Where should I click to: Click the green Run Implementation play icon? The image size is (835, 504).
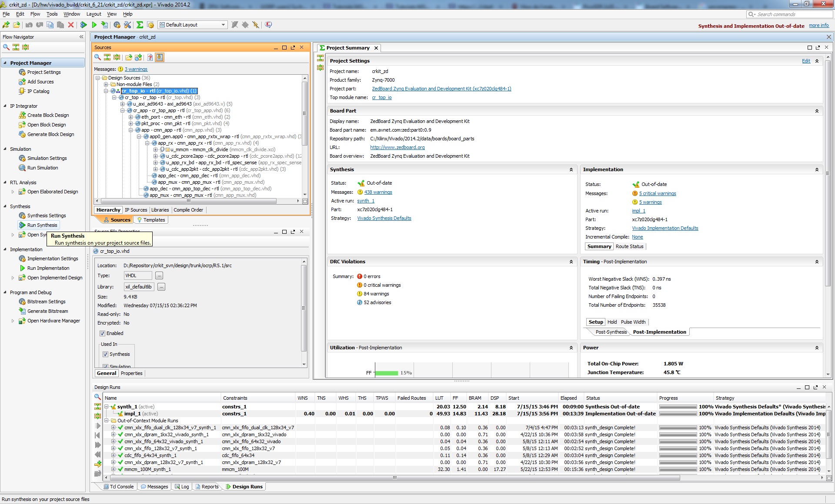94,25
